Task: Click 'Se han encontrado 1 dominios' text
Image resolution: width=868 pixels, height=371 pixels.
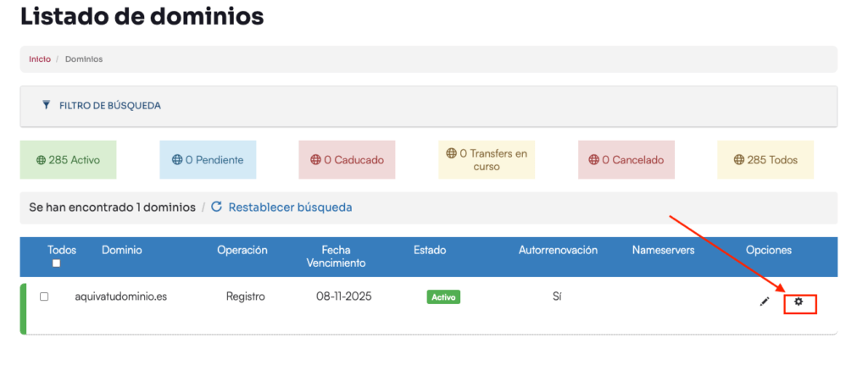Action: click(113, 208)
